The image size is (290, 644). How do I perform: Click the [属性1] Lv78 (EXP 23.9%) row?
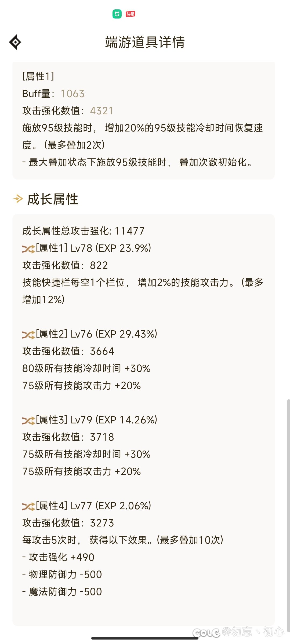tap(86, 248)
